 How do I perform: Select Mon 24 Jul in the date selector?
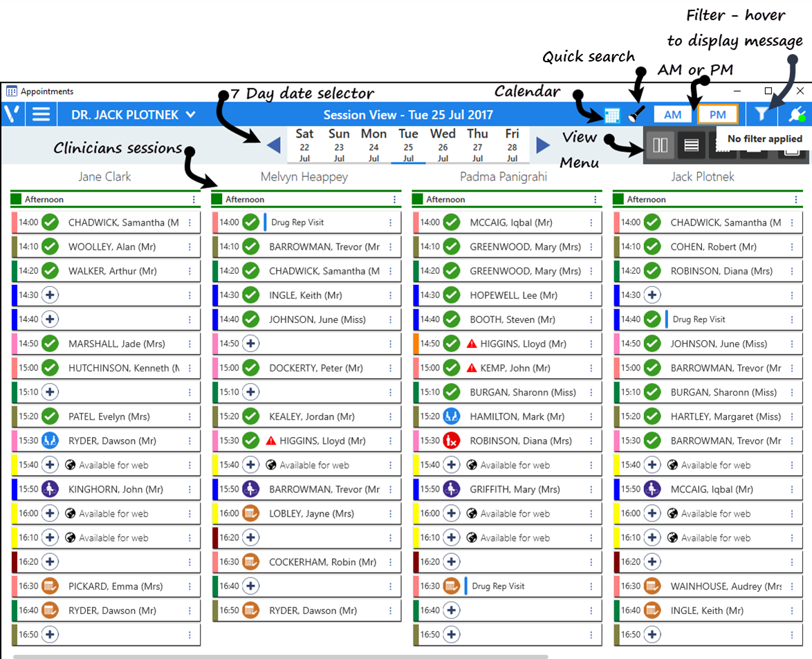point(374,145)
